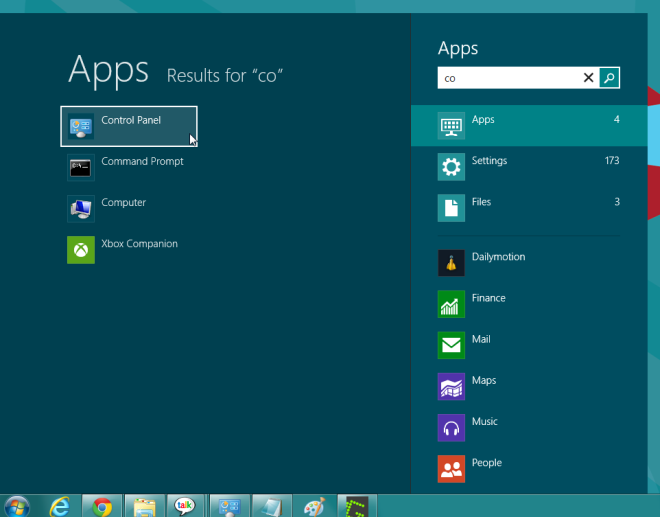
Task: Click the "Maps" label text
Action: click(484, 380)
